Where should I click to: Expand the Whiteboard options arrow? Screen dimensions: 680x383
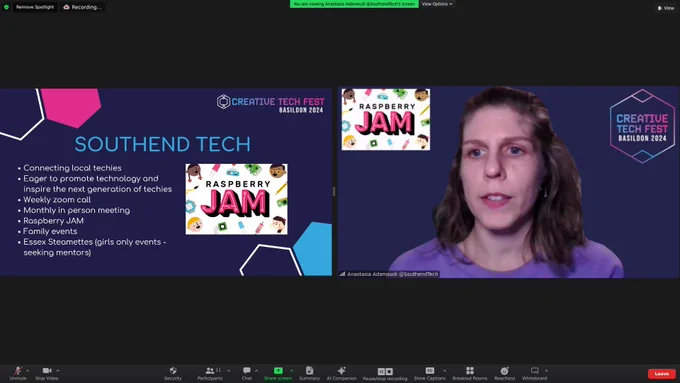tap(546, 370)
